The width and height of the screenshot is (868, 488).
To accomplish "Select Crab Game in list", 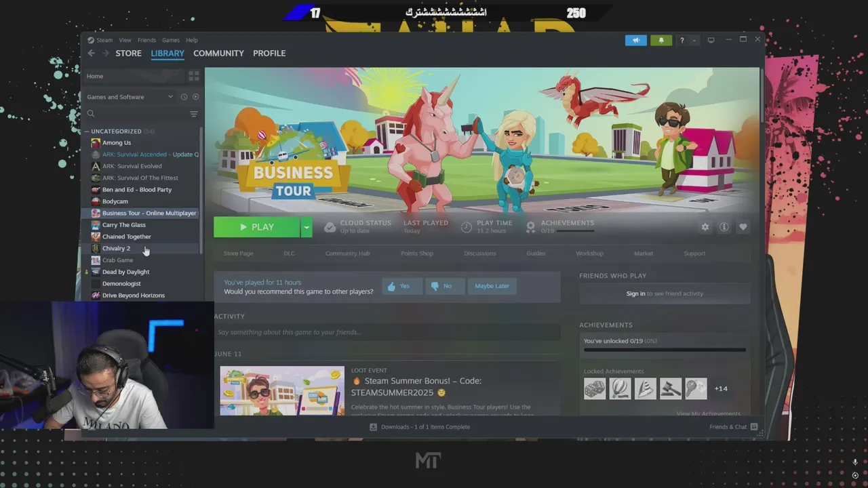I will pyautogui.click(x=118, y=260).
